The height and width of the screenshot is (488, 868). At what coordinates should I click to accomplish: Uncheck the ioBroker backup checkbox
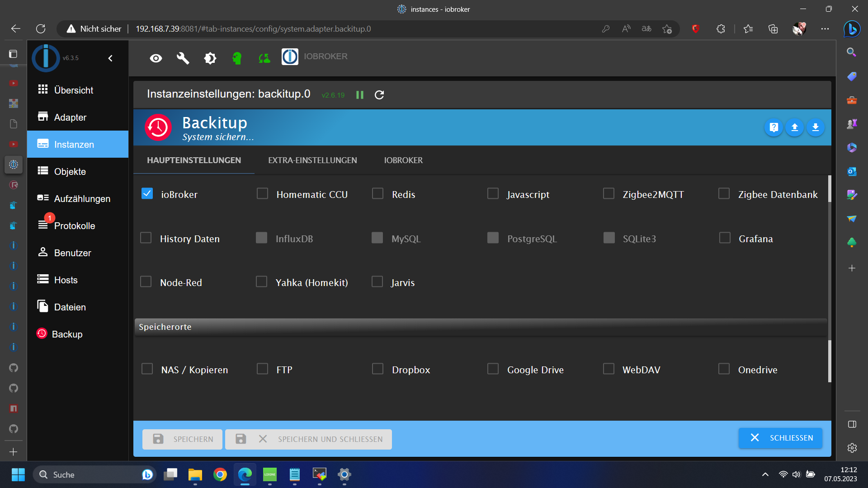coord(147,193)
